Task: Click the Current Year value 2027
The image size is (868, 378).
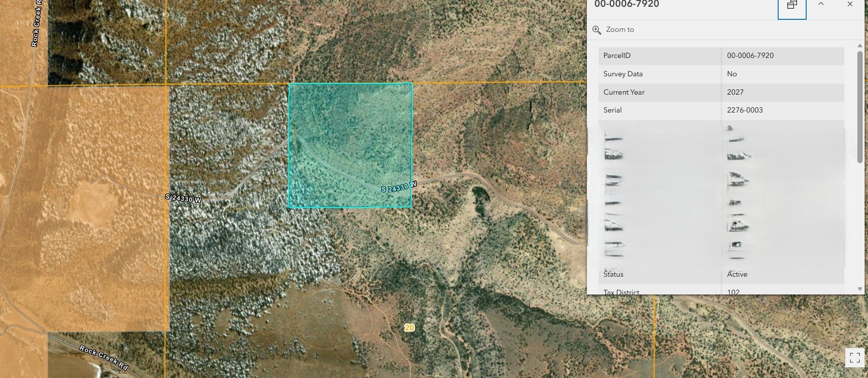Action: tap(735, 92)
